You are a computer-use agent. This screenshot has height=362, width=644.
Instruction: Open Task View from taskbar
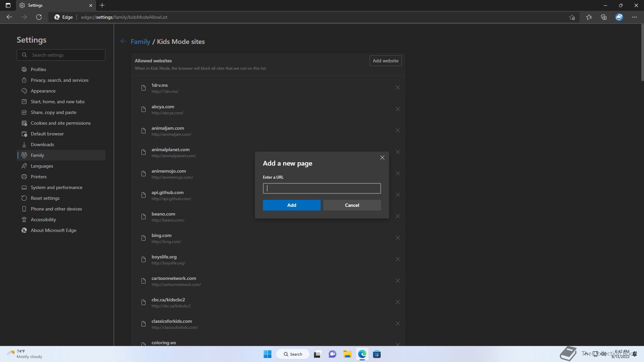pyautogui.click(x=317, y=354)
